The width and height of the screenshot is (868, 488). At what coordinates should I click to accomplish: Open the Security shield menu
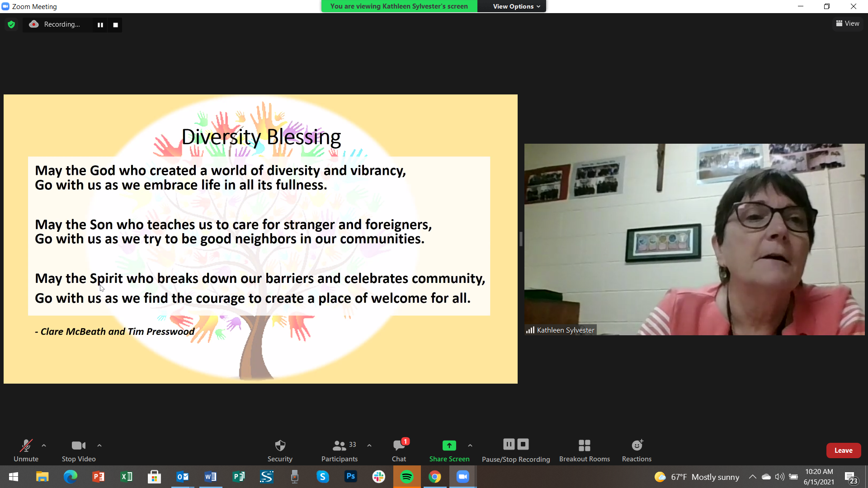click(280, 450)
